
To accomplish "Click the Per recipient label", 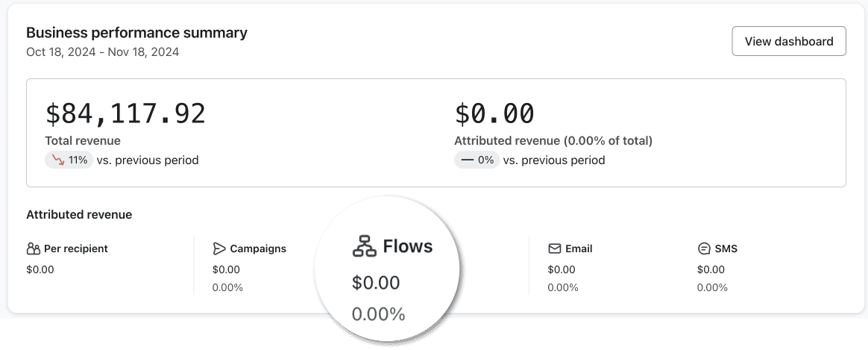I will click(76, 249).
